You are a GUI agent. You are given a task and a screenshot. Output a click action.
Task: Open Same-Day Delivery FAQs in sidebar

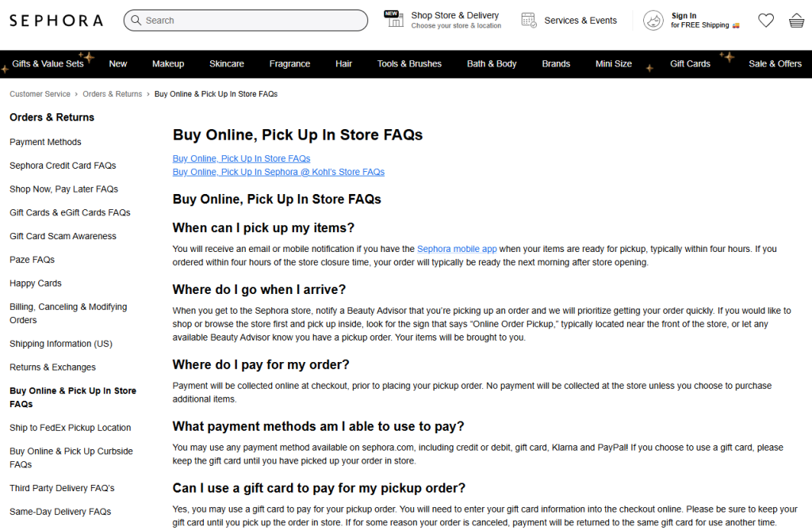click(59, 511)
